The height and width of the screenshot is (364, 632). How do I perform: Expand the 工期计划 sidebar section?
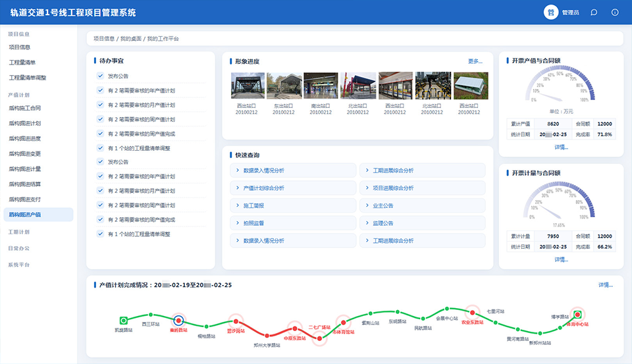tap(19, 232)
